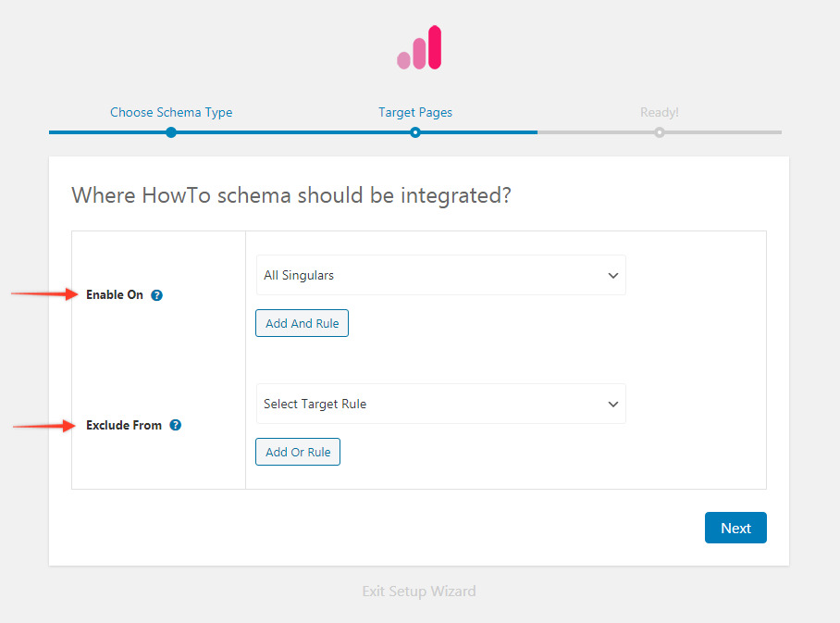Click the Choose Schema Type step dot

(171, 132)
